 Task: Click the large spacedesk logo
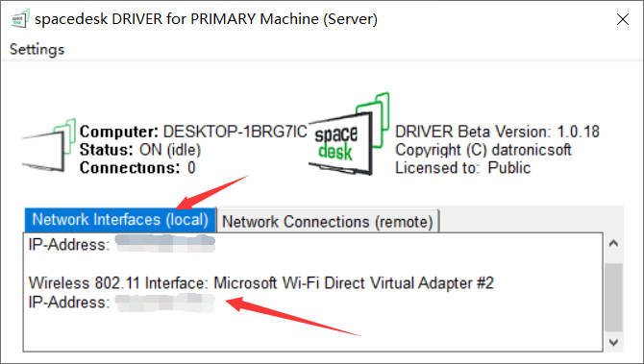click(x=349, y=133)
